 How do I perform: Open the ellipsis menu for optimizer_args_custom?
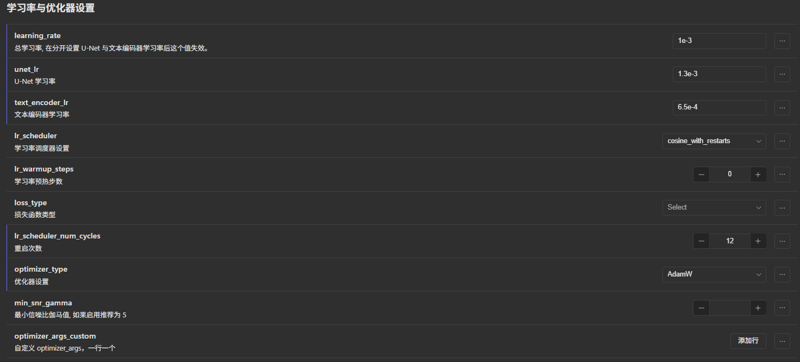click(x=782, y=341)
